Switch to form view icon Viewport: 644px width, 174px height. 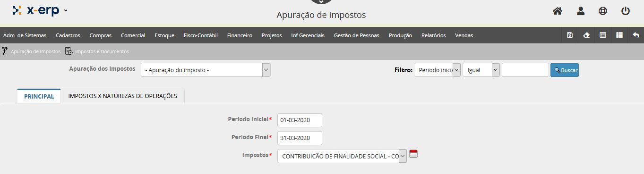[603, 35]
